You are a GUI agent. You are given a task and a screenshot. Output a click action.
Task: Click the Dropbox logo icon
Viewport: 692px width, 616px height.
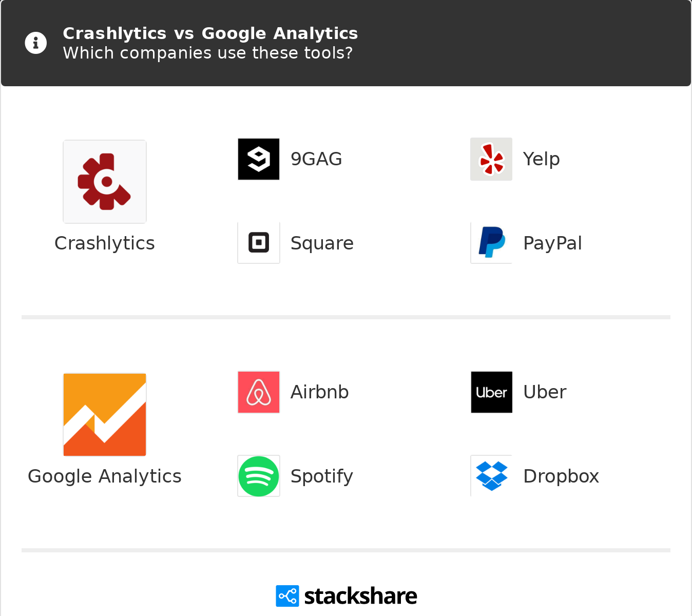(491, 476)
